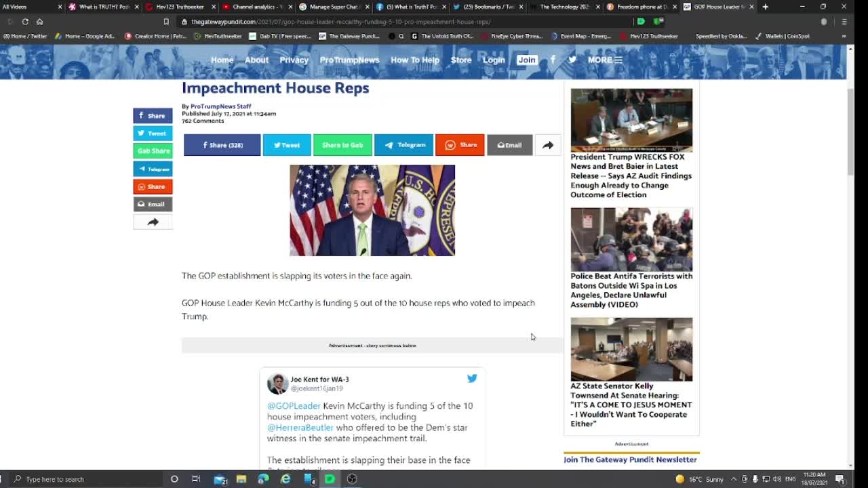Click the blue Tweet button above article
868x488 pixels.
(287, 145)
